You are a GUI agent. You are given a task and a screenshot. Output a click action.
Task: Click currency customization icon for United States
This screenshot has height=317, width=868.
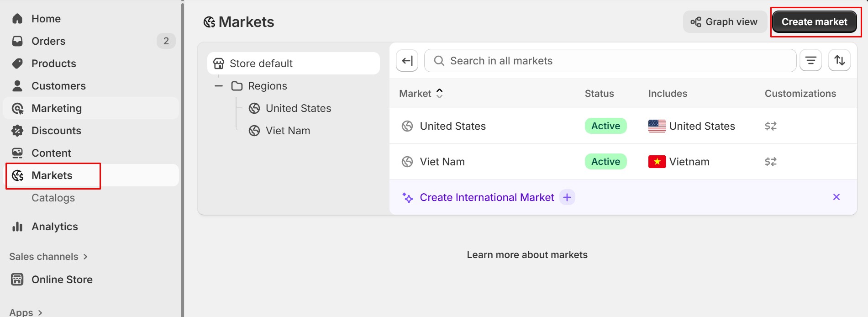[x=771, y=126]
